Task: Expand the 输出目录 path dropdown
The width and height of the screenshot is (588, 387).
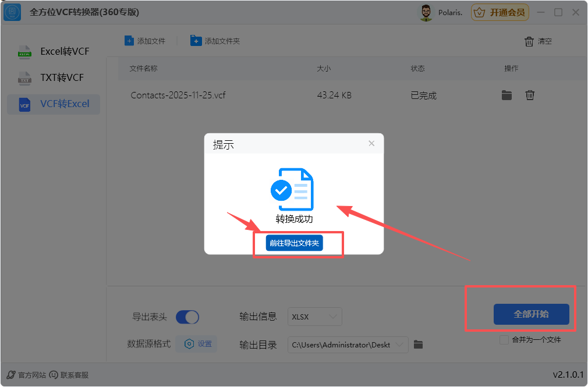Action: [x=399, y=344]
